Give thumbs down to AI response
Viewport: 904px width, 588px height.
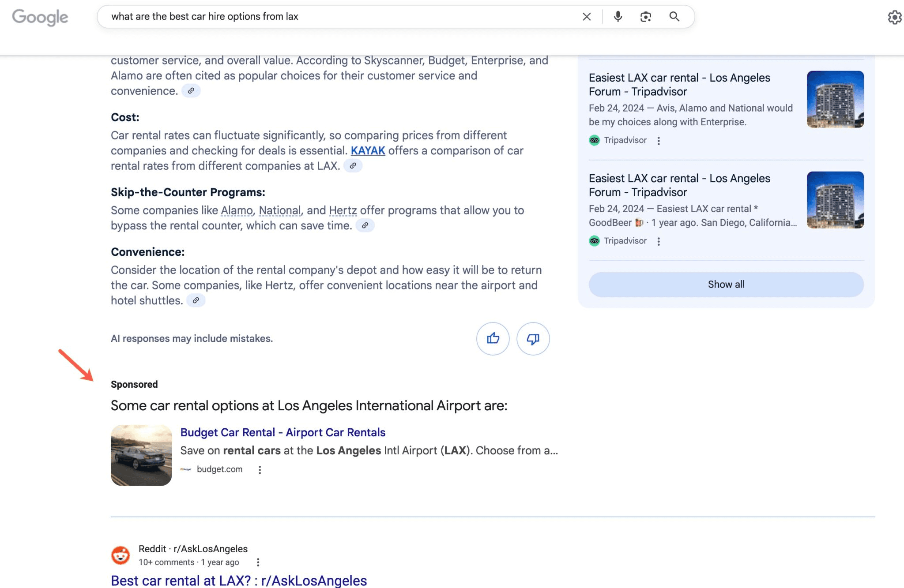[x=533, y=339]
